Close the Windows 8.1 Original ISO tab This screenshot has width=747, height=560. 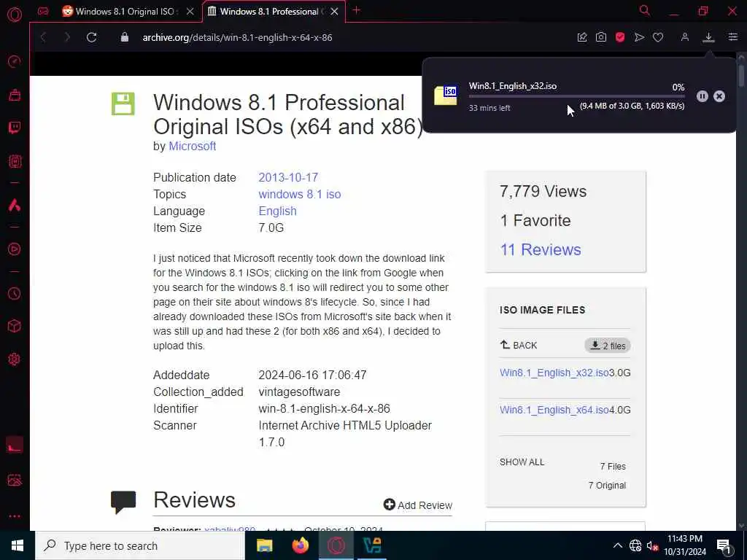(x=190, y=12)
